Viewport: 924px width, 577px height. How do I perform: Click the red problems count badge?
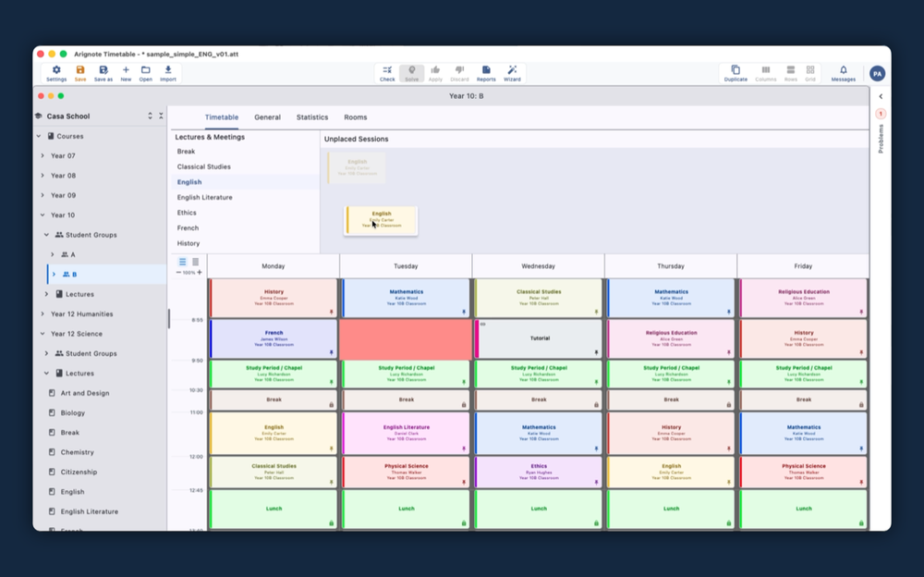click(x=881, y=114)
